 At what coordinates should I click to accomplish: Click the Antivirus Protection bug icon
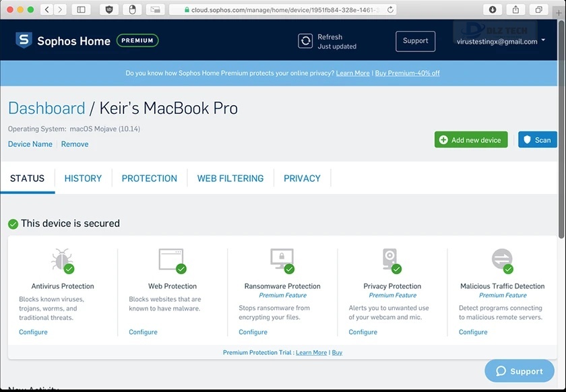tap(62, 260)
